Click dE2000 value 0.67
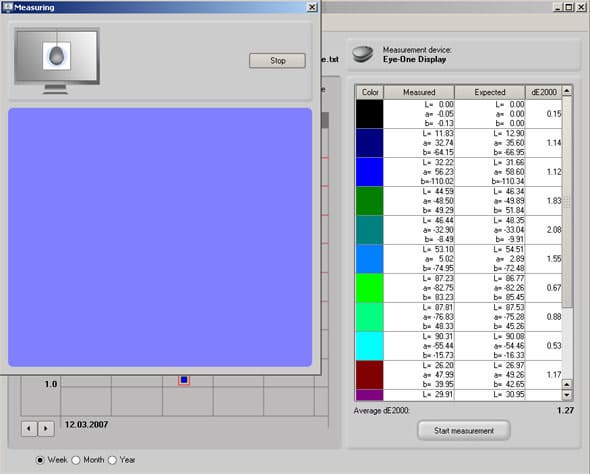The image size is (590, 474). click(x=554, y=288)
